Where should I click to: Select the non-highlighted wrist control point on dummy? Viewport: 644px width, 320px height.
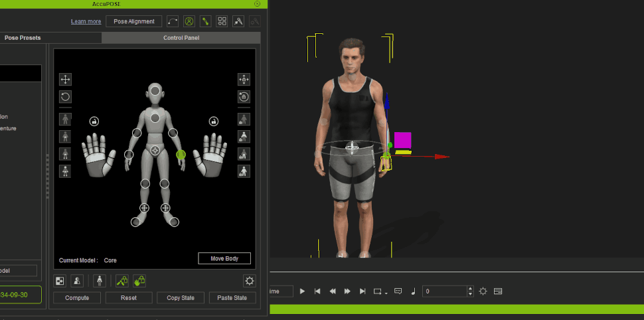pyautogui.click(x=129, y=155)
